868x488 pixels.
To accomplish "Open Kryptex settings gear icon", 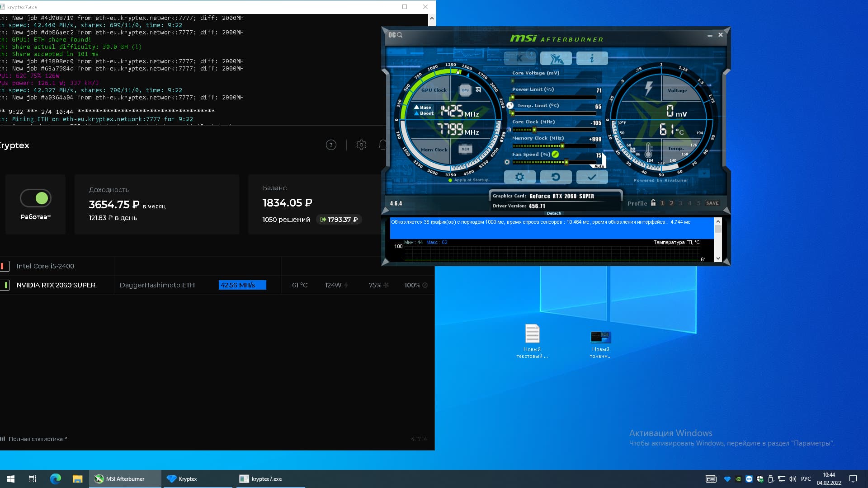I will [x=361, y=145].
